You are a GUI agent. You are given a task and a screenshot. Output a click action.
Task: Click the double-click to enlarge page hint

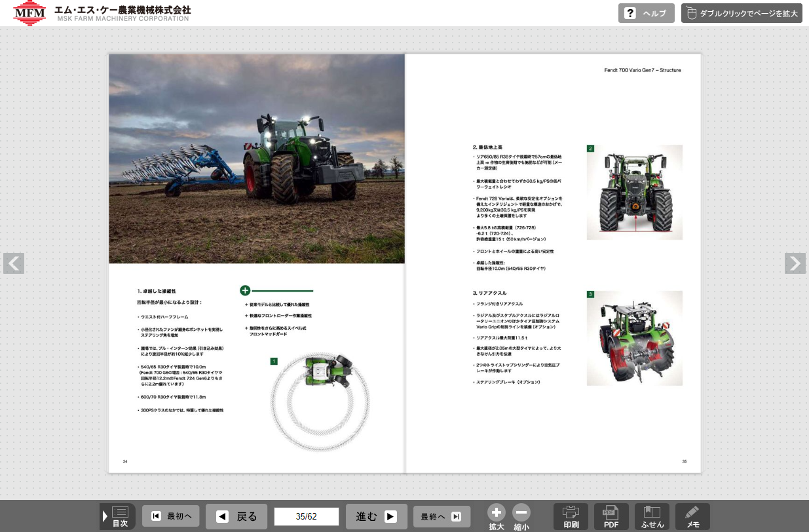pyautogui.click(x=742, y=13)
